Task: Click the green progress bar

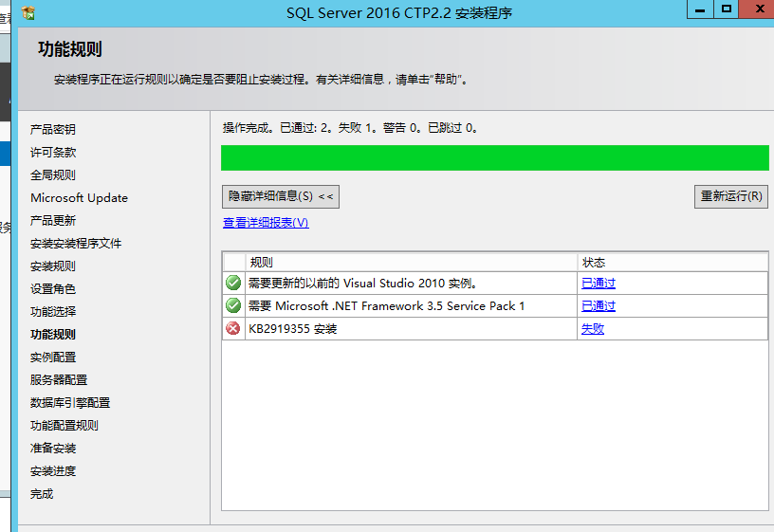Action: (x=494, y=157)
